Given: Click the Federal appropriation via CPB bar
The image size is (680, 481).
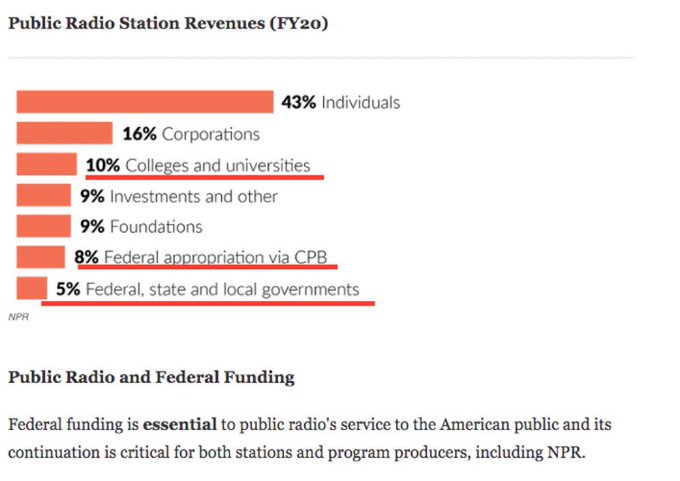Looking at the screenshot, I should click(x=41, y=257).
